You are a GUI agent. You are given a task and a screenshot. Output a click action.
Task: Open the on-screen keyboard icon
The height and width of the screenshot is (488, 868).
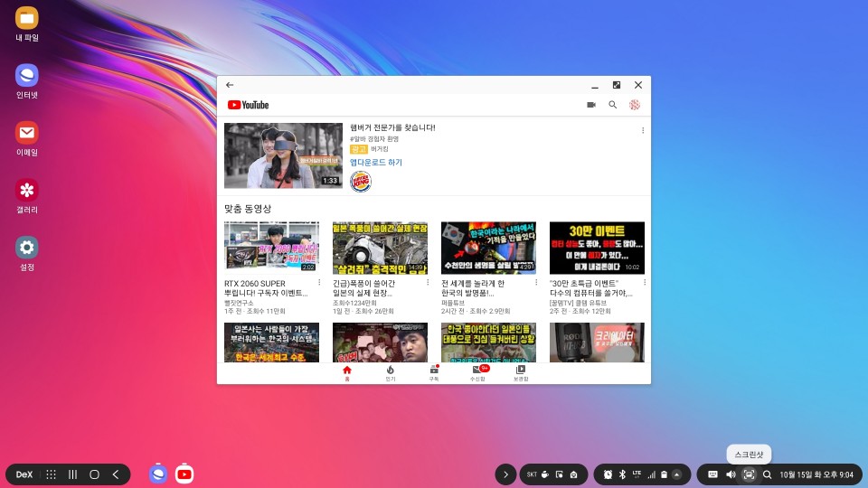[x=713, y=474]
